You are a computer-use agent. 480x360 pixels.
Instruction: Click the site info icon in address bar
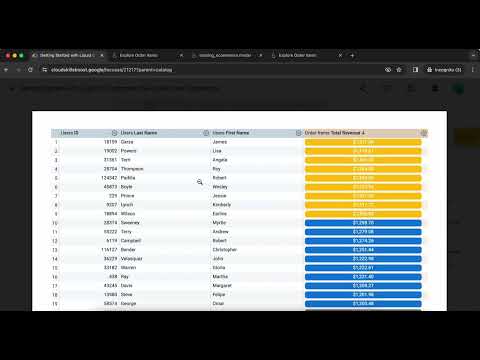[45, 70]
